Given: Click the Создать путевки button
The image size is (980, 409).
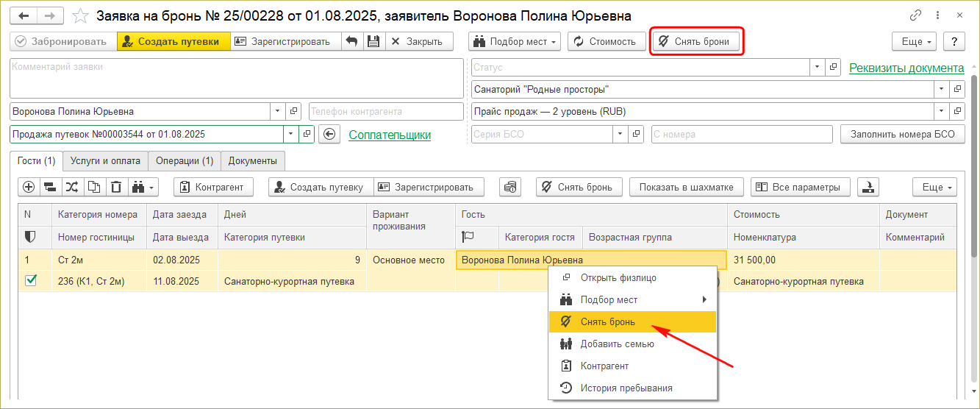Looking at the screenshot, I should (x=174, y=42).
